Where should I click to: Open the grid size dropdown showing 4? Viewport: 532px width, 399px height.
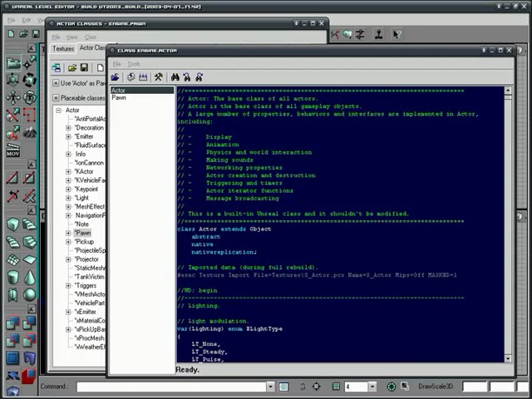point(372,387)
